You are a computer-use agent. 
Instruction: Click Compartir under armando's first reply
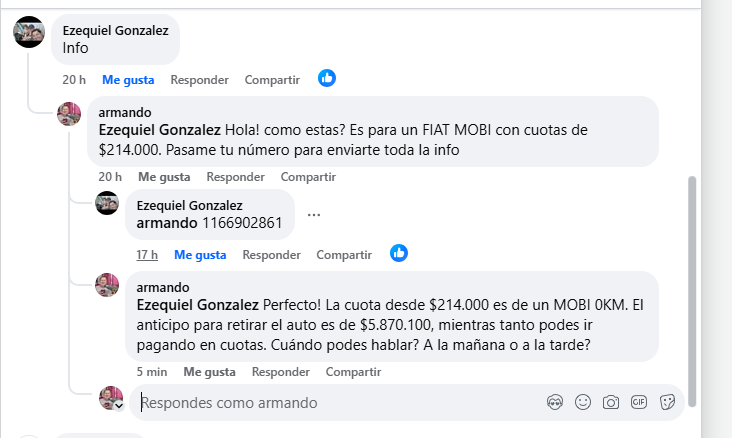[308, 177]
